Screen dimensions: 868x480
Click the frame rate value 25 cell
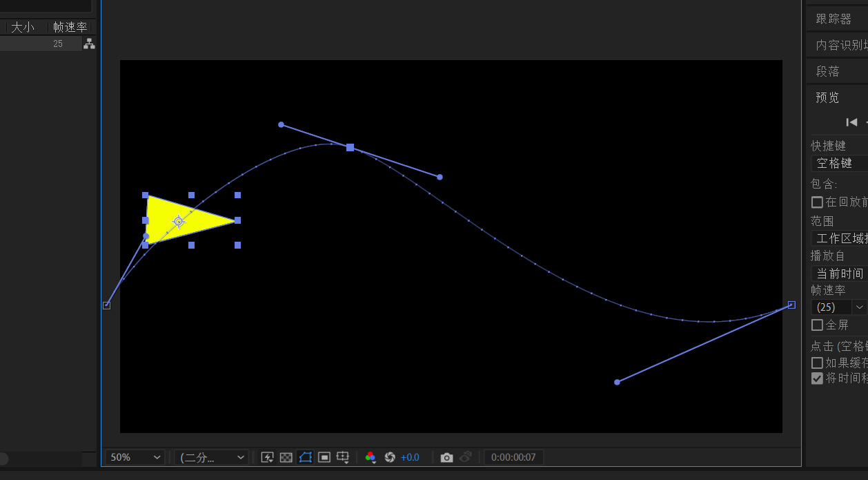tap(57, 44)
